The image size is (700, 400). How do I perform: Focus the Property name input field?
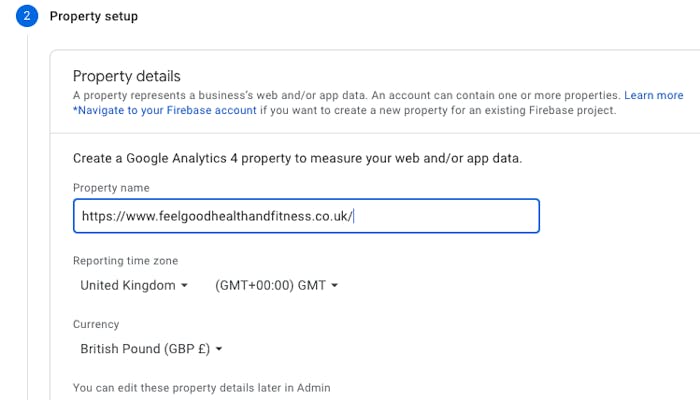point(306,216)
